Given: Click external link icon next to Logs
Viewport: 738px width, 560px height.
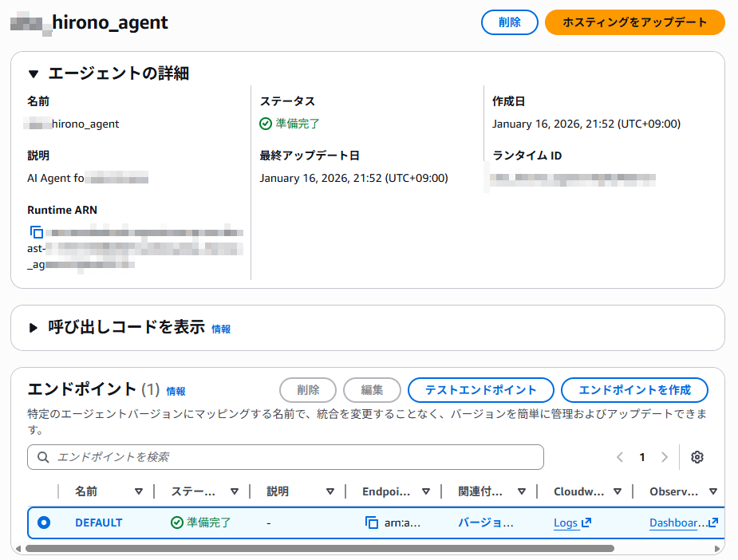Looking at the screenshot, I should coord(586,523).
